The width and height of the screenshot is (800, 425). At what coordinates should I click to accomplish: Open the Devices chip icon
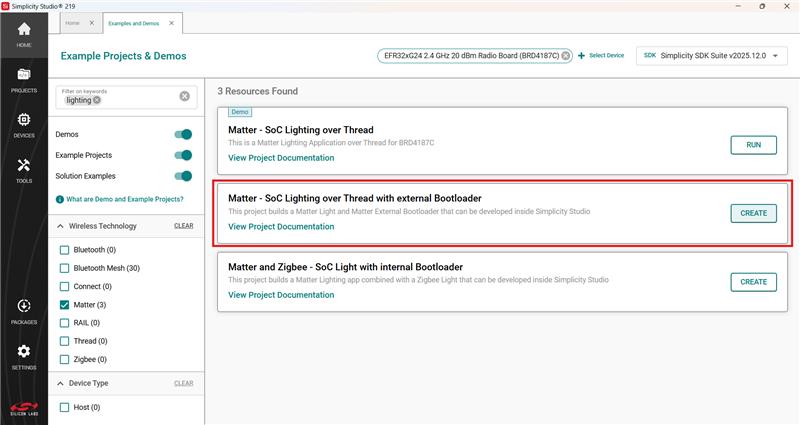(23, 123)
